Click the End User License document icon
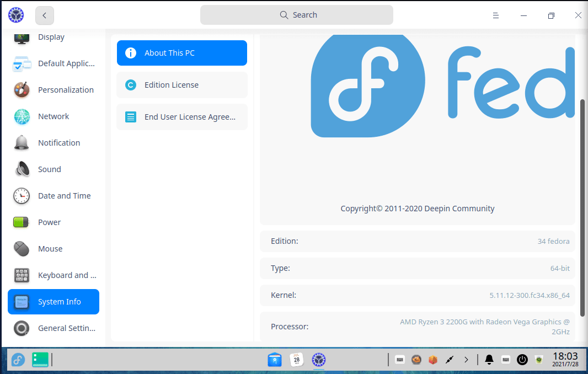The width and height of the screenshot is (588, 374). click(x=131, y=117)
